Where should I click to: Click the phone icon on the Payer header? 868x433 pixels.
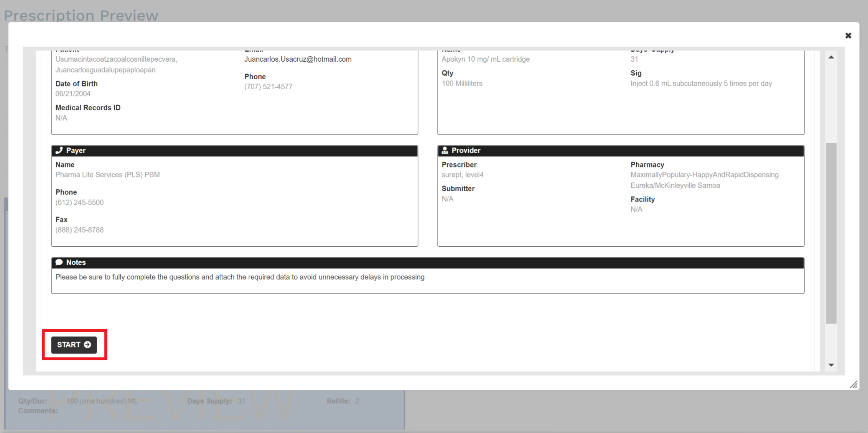pyautogui.click(x=60, y=150)
